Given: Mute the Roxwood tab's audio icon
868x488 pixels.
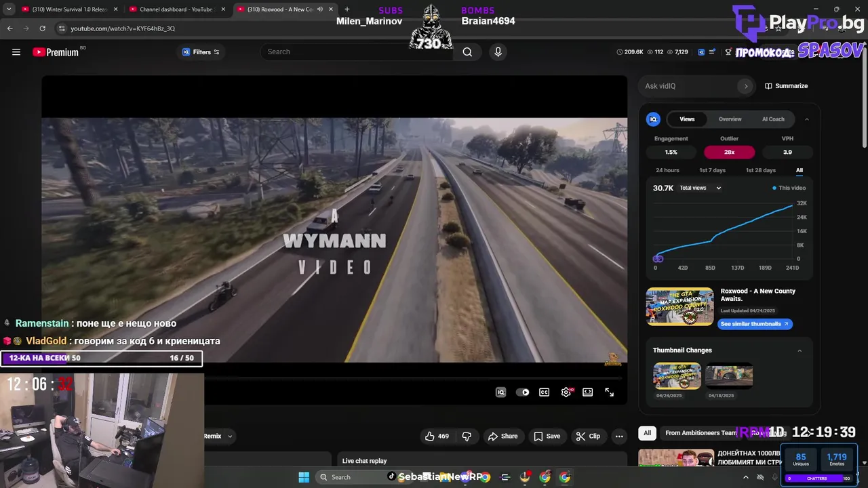Looking at the screenshot, I should [320, 9].
